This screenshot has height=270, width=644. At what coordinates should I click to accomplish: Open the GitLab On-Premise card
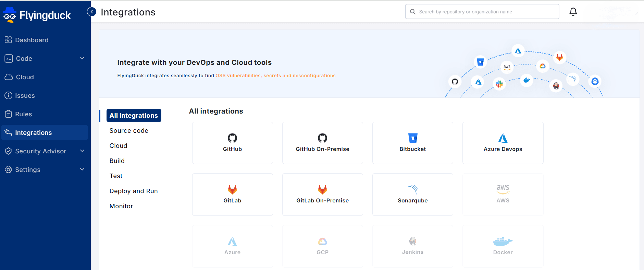323,195
